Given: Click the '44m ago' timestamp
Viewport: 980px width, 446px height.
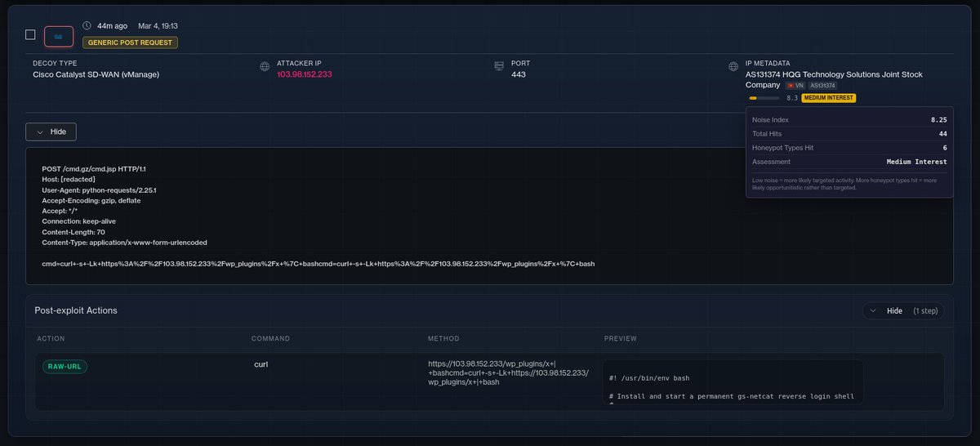Looking at the screenshot, I should (x=112, y=26).
